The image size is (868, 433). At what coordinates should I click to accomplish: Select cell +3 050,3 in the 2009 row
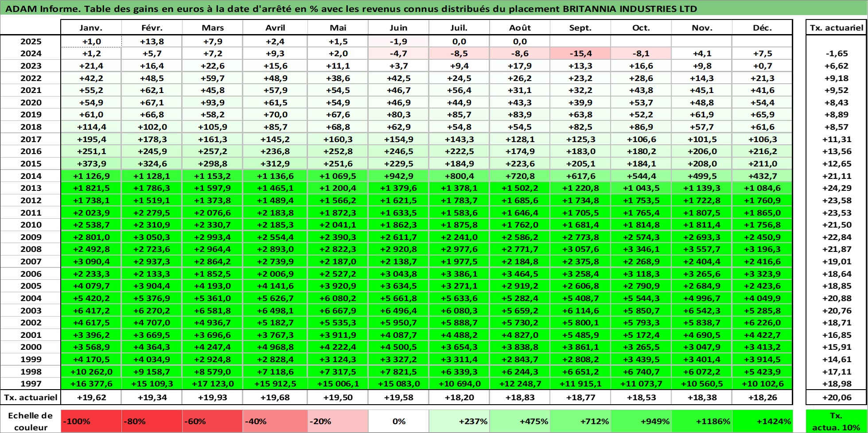click(x=152, y=237)
